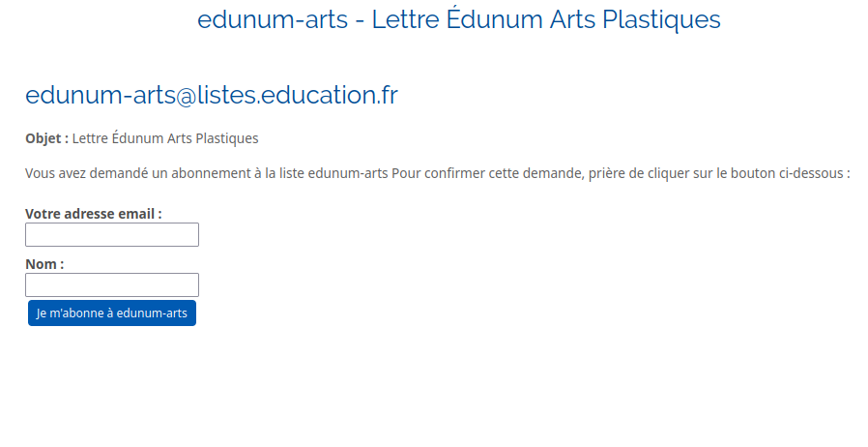This screenshot has height=447, width=868.
Task: Click the subject text after "Objet :"
Action: point(165,138)
